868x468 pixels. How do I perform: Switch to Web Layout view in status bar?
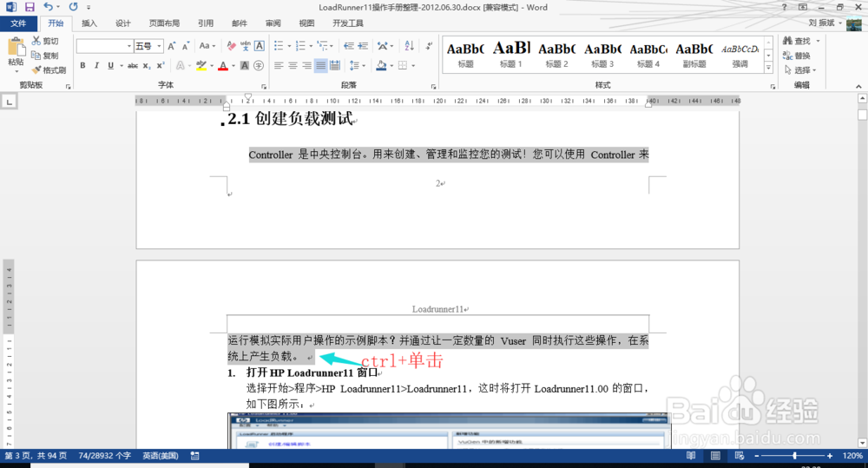pos(740,456)
